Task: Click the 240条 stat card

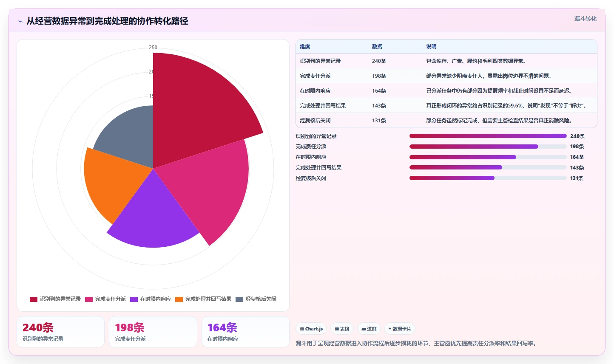Action: tap(60, 332)
